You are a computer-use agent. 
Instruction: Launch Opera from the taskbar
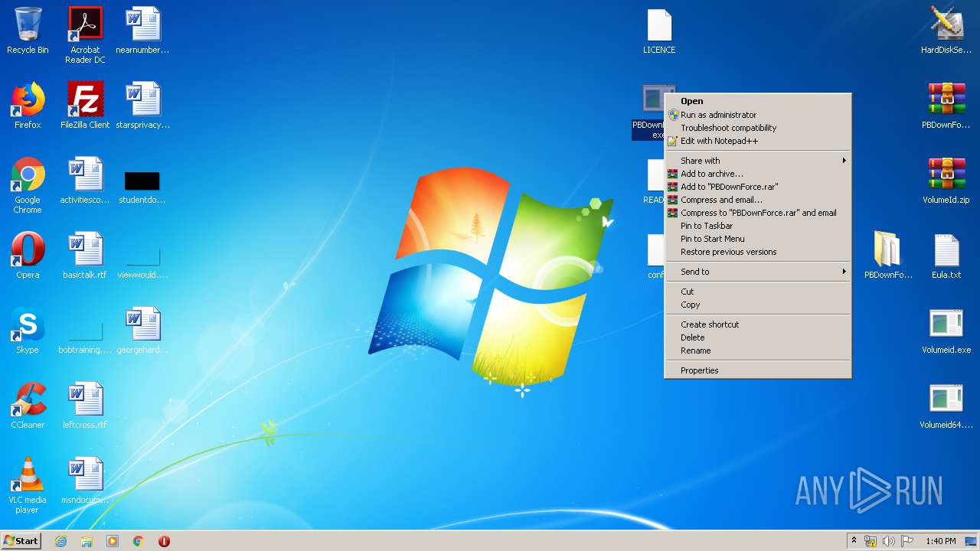[x=164, y=541]
